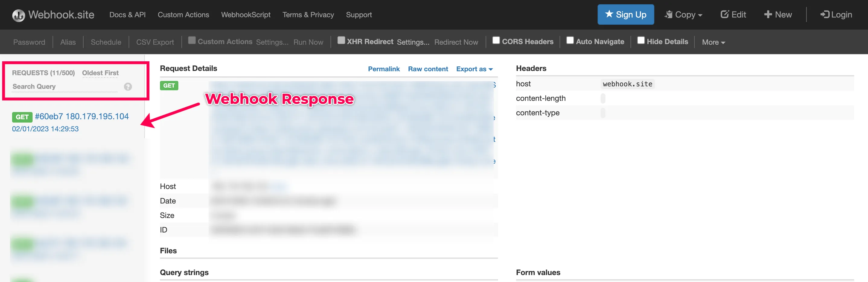Enable the Auto Navigate checkbox
Image resolution: width=868 pixels, height=282 pixels.
click(x=570, y=40)
